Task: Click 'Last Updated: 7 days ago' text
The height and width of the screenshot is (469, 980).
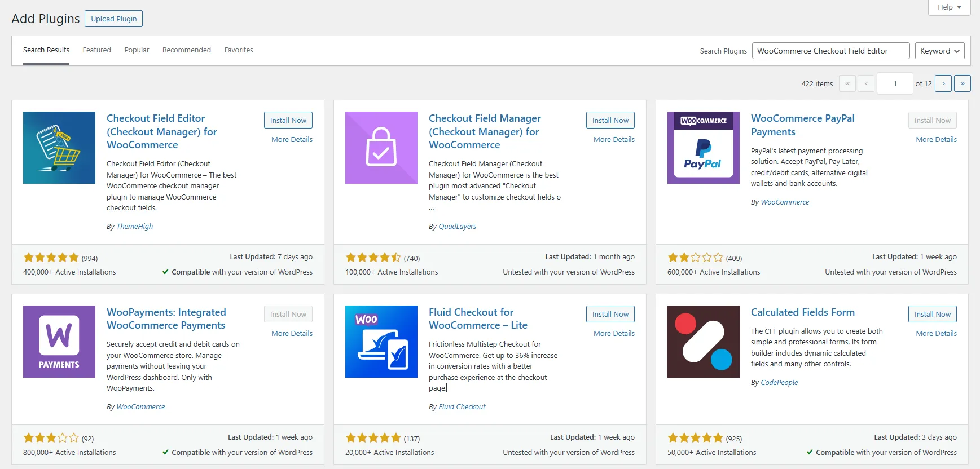Action: pos(271,257)
